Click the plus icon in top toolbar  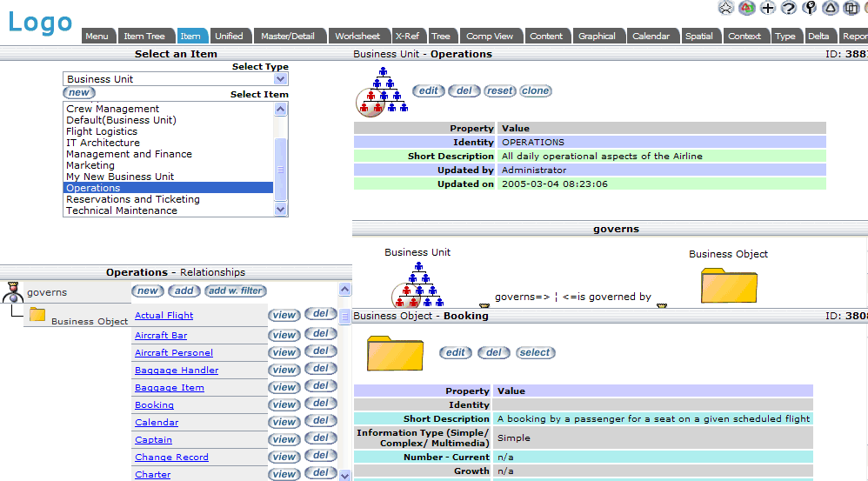click(x=767, y=8)
